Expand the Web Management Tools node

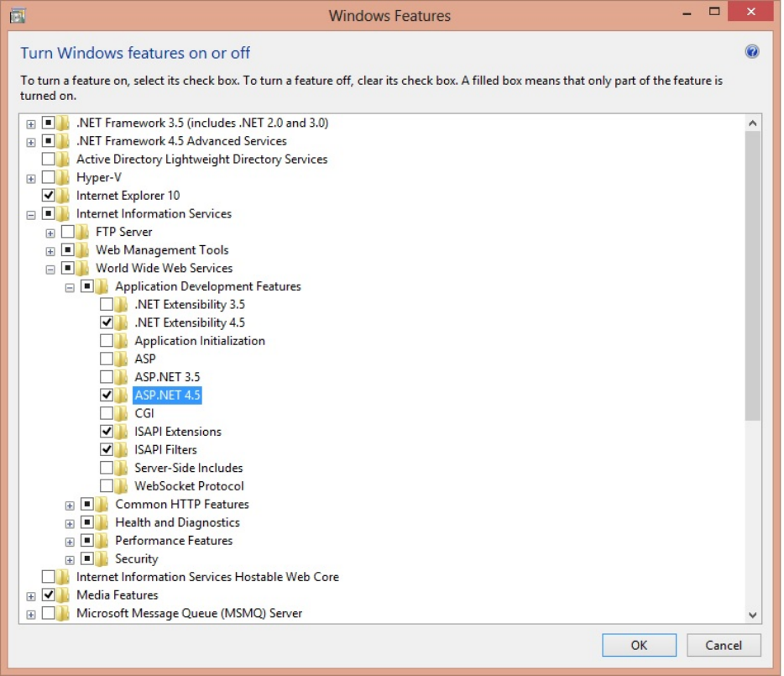pyautogui.click(x=50, y=251)
